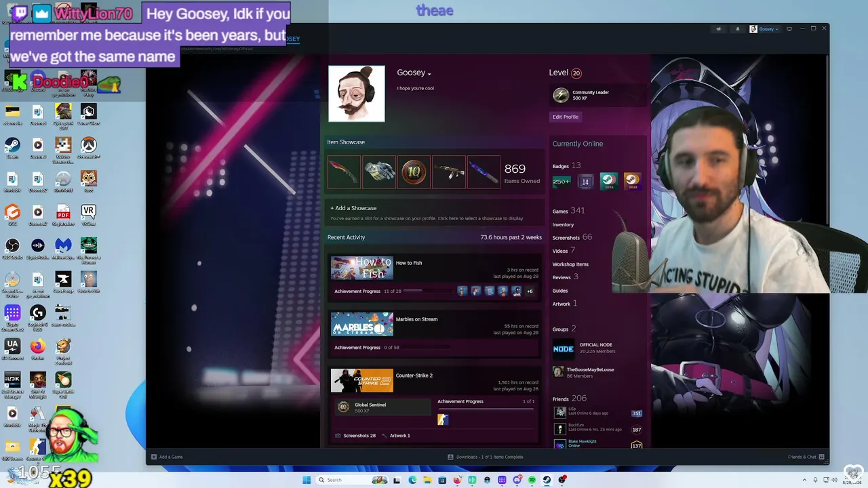
Task: Expand the Goosey profile name dropdown arrow
Action: [x=429, y=74]
